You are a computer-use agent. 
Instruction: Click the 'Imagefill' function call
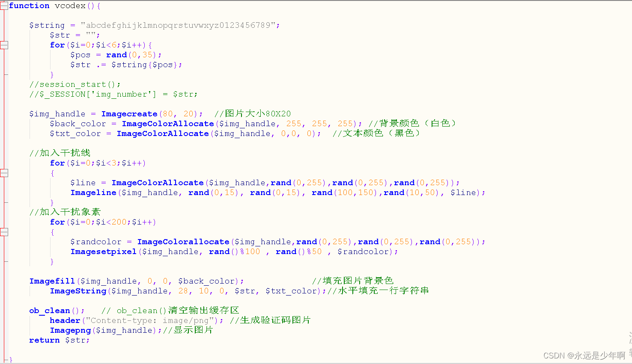pyautogui.click(x=52, y=281)
